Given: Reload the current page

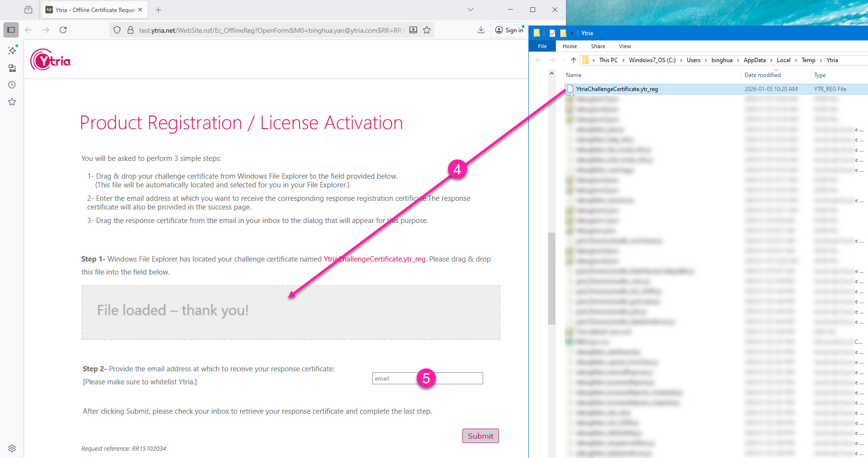Looking at the screenshot, I should 63,30.
